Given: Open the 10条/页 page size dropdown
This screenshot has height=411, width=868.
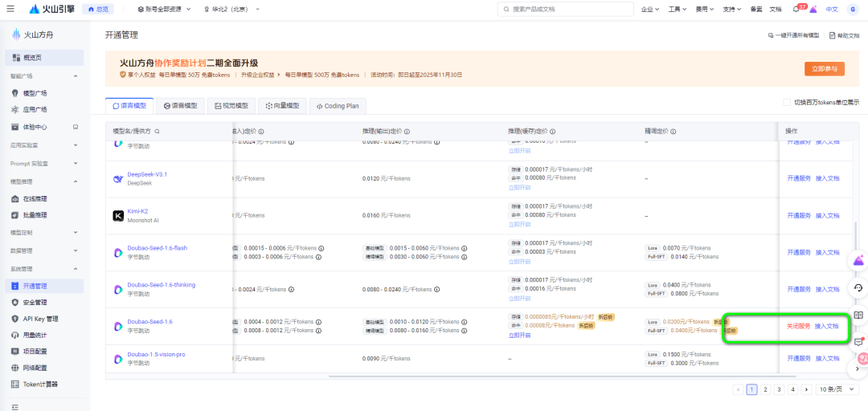Looking at the screenshot, I should point(835,389).
